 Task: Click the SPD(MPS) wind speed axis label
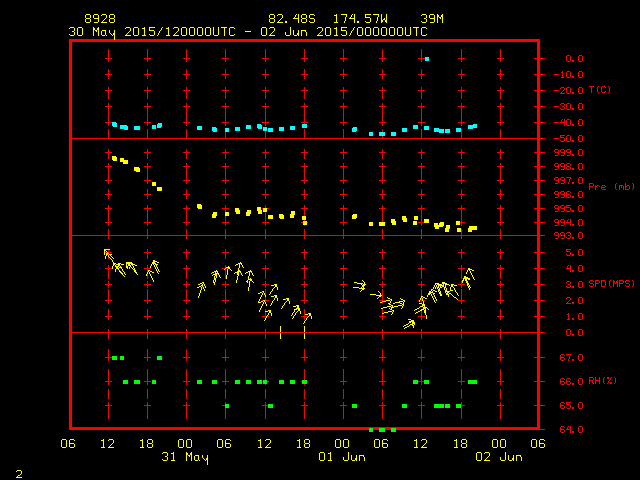[612, 284]
